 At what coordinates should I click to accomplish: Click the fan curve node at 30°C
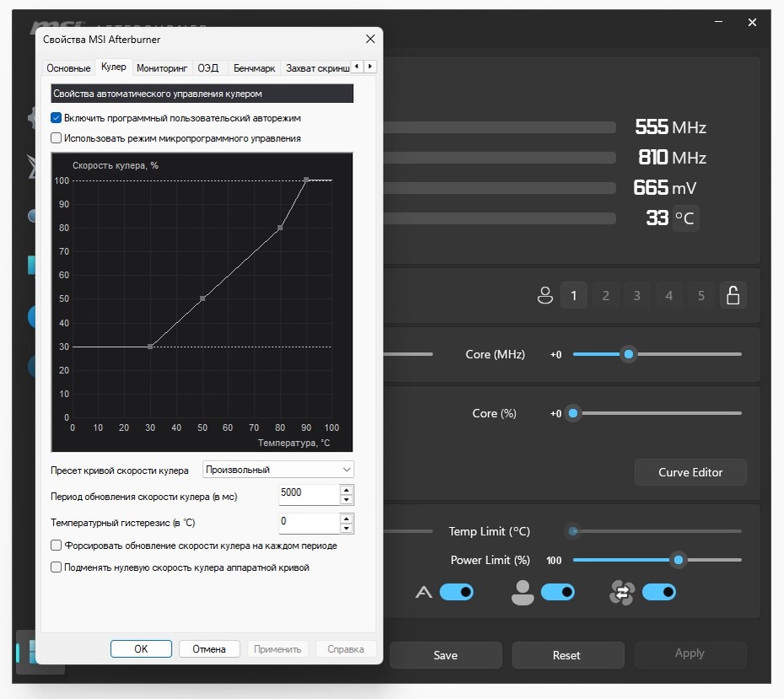(150, 347)
